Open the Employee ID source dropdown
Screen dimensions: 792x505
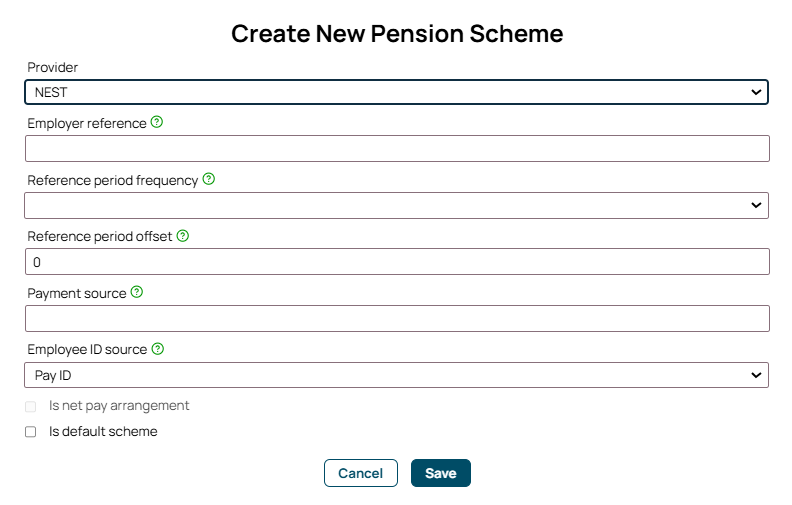pyautogui.click(x=397, y=375)
